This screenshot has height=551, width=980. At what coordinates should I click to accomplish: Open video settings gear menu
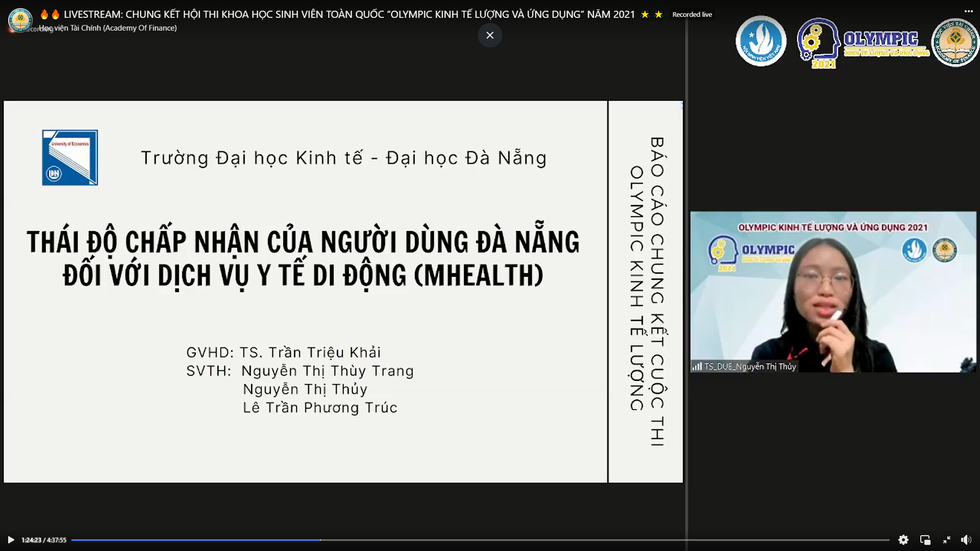tap(903, 540)
